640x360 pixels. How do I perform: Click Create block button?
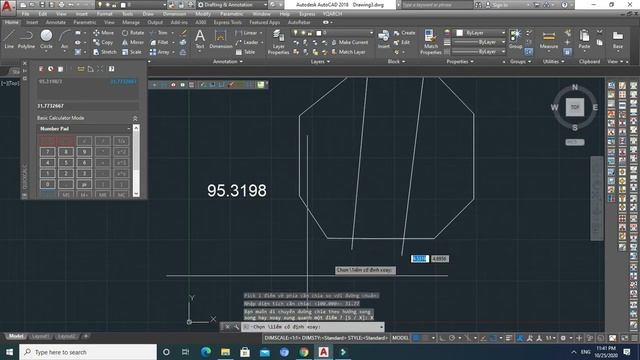coord(404,33)
